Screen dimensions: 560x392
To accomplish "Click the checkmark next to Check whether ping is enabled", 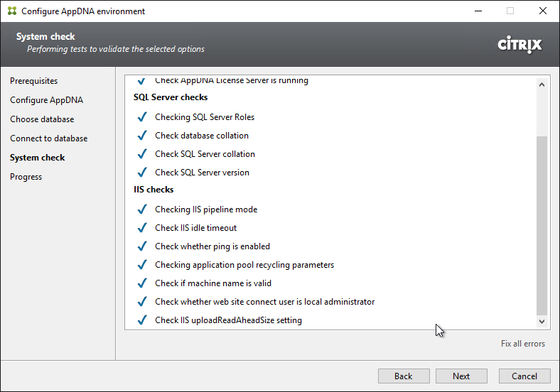I will pos(142,246).
